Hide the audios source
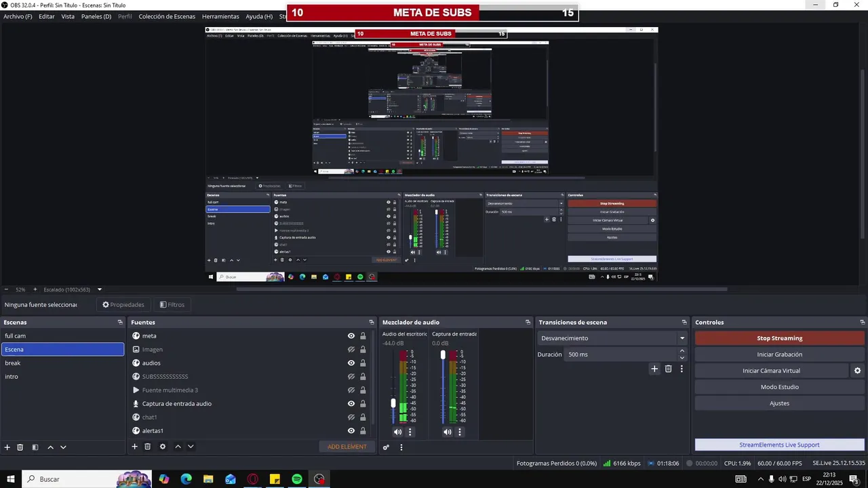This screenshot has height=488, width=868. pyautogui.click(x=351, y=363)
